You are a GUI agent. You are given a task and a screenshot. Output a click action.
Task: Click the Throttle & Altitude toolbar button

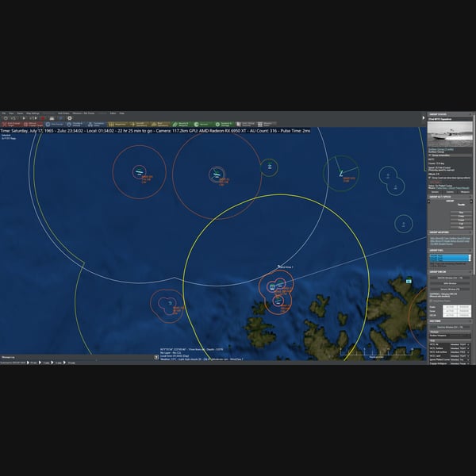point(75,125)
